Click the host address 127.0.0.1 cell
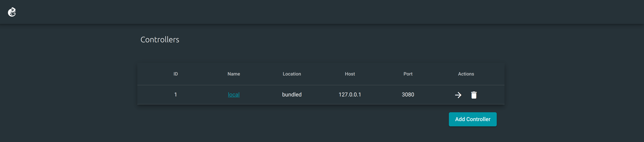The height and width of the screenshot is (142, 644). (x=350, y=95)
